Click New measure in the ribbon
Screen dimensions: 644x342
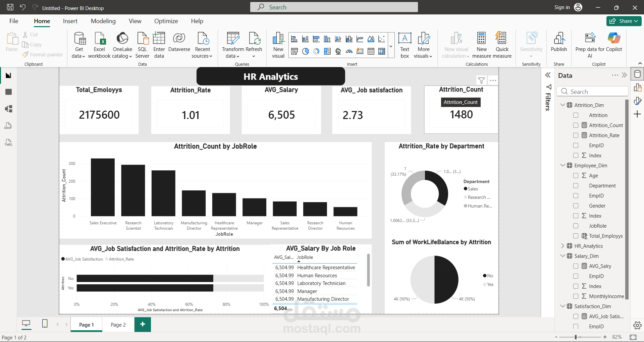[x=482, y=45]
